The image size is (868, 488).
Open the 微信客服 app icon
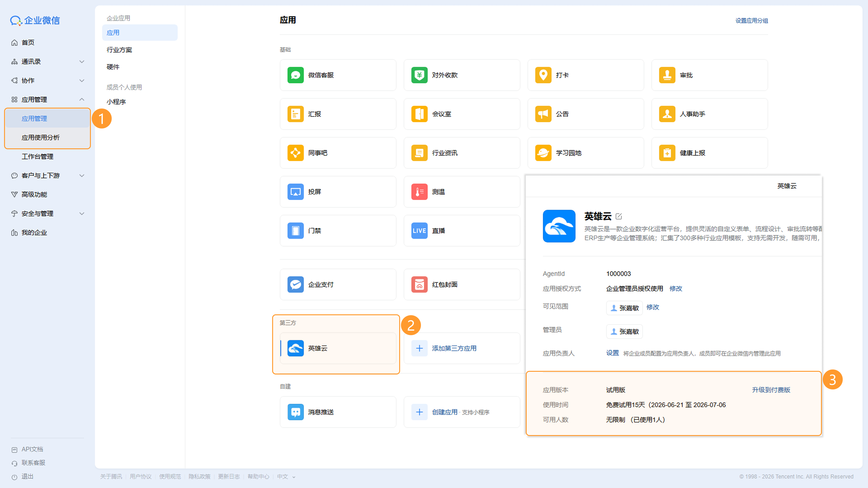tap(295, 75)
